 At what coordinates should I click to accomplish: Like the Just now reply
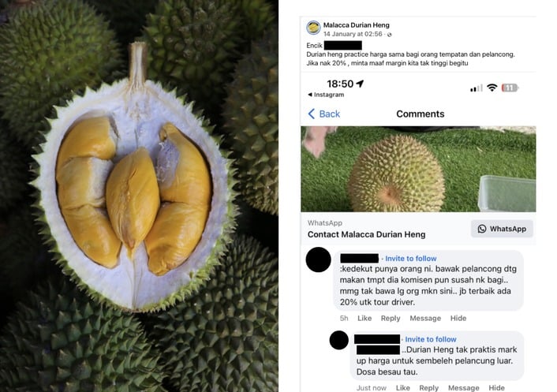pyautogui.click(x=403, y=388)
